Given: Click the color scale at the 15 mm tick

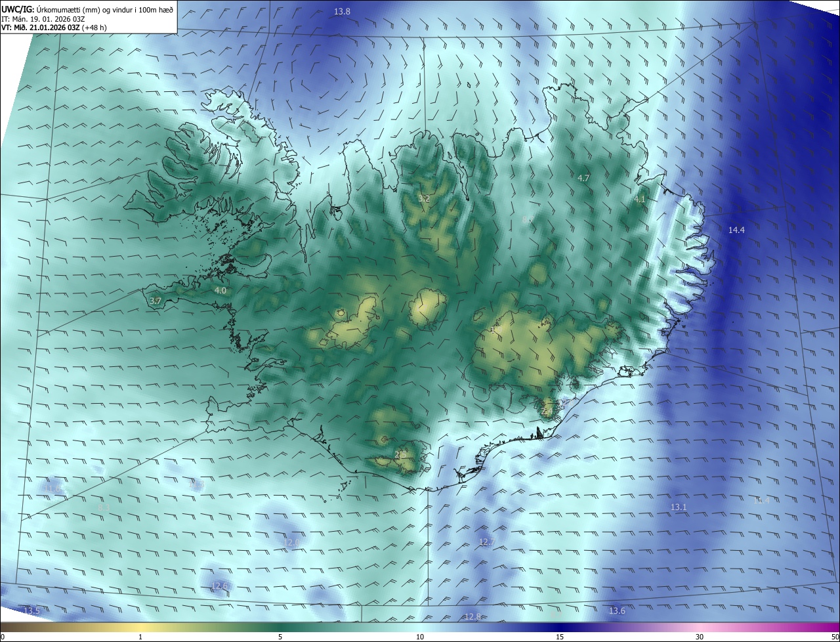Looking at the screenshot, I should [x=560, y=637].
